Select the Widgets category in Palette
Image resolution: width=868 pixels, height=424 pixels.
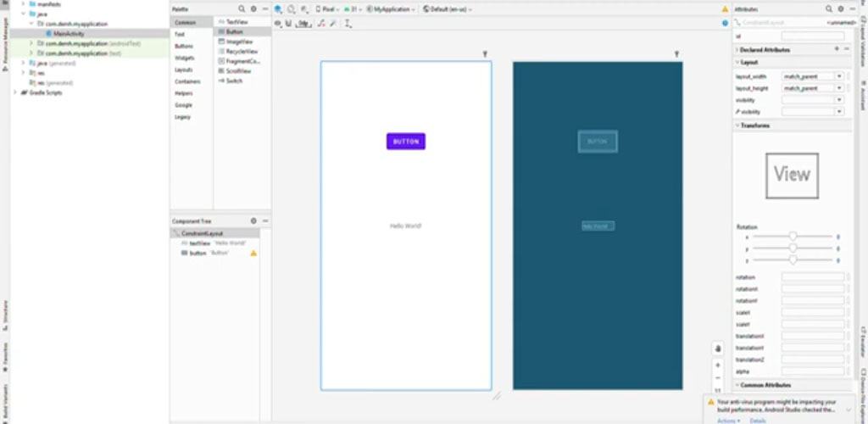[x=184, y=58]
